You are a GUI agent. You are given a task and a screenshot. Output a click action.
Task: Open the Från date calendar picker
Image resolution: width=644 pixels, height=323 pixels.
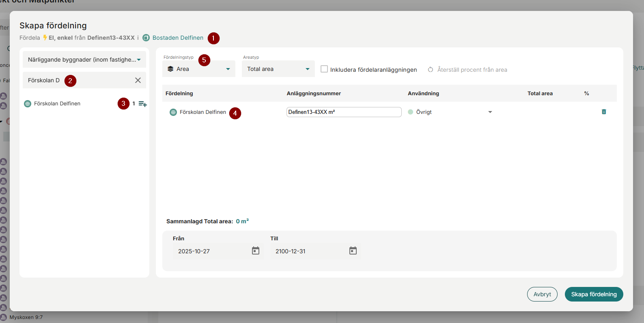(256, 251)
